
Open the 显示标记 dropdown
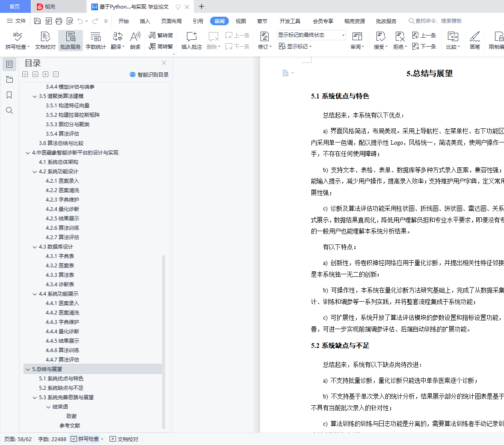click(x=295, y=47)
